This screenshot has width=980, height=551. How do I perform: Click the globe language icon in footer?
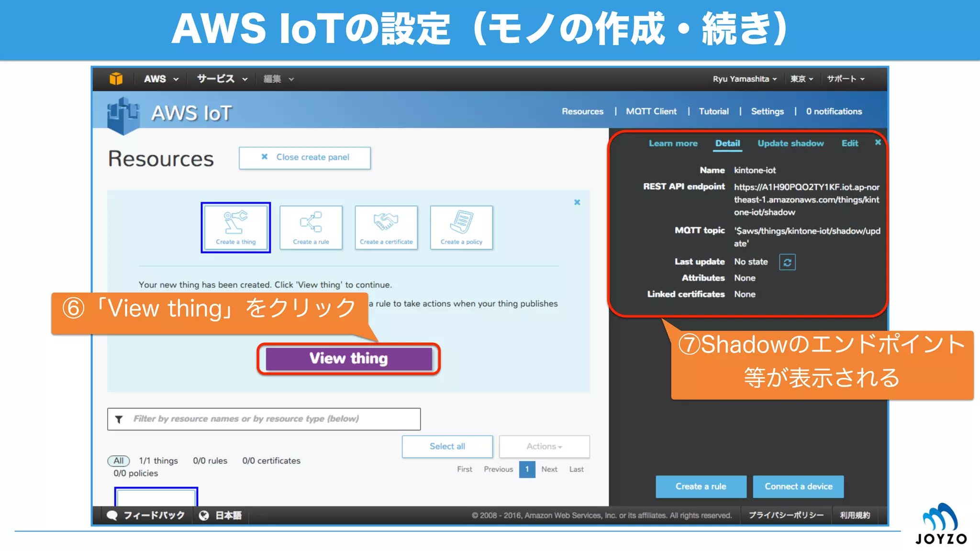[204, 515]
